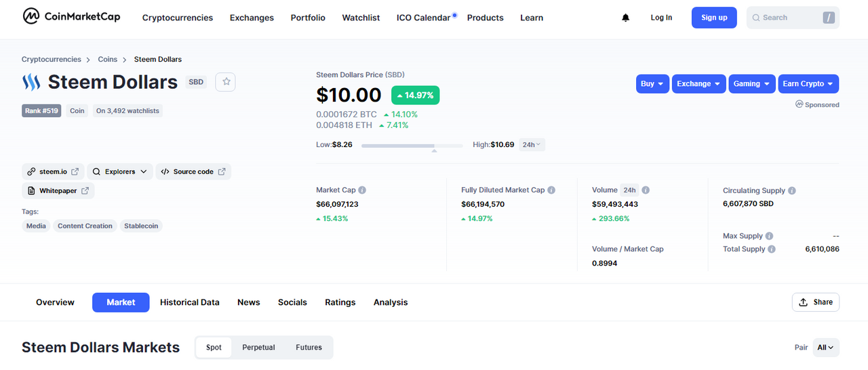
Task: Open the Pair All dropdown
Action: (x=826, y=348)
